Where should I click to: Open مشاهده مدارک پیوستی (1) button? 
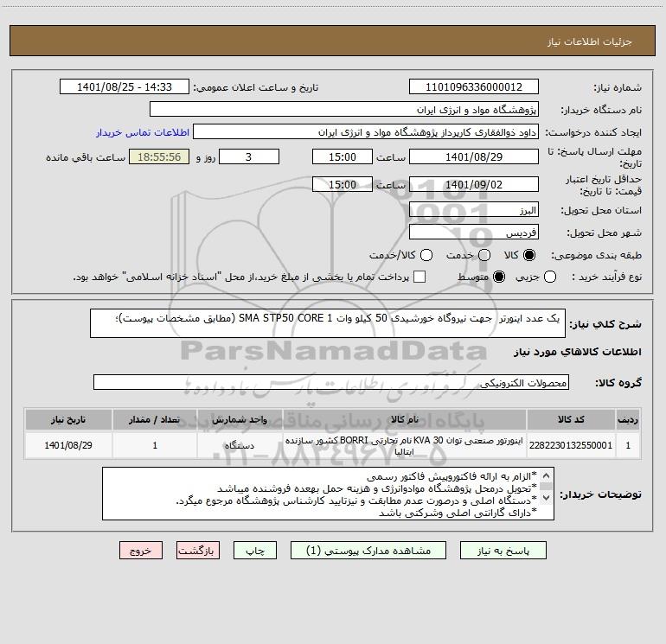pyautogui.click(x=368, y=551)
